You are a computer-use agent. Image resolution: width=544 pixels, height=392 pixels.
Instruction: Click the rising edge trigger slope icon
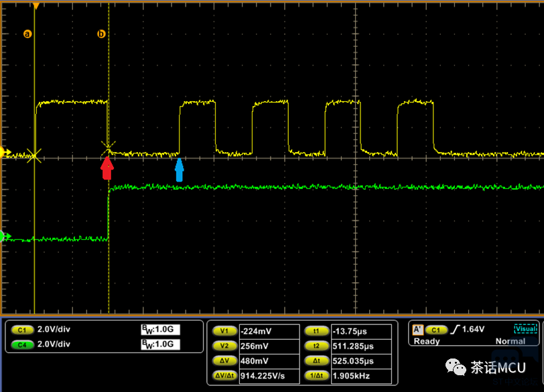click(456, 330)
